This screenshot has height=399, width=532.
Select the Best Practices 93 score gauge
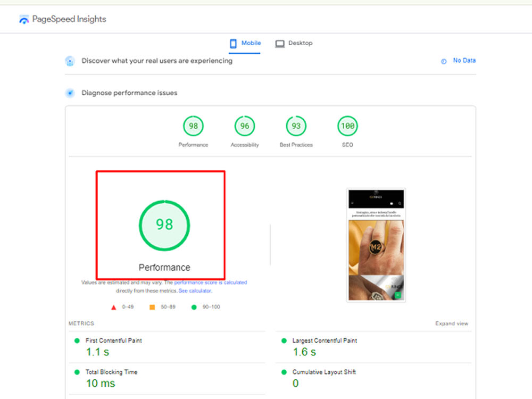pos(296,126)
